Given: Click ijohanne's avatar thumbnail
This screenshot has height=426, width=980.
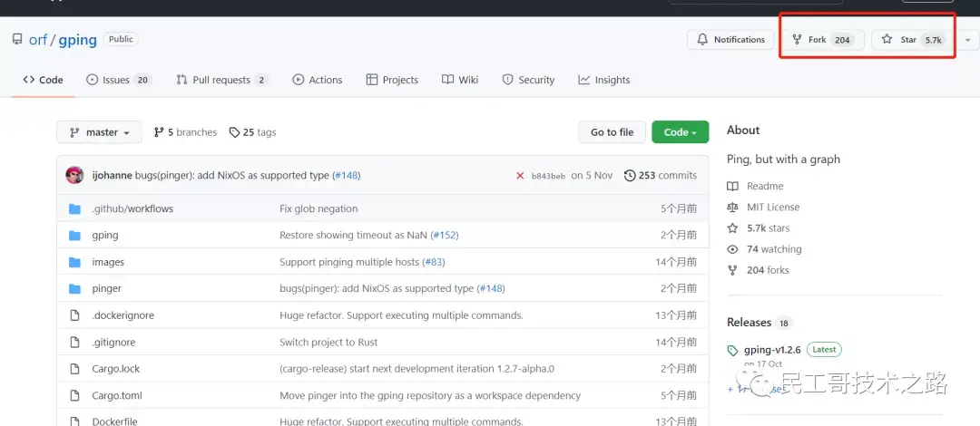Looking at the screenshot, I should click(x=75, y=175).
